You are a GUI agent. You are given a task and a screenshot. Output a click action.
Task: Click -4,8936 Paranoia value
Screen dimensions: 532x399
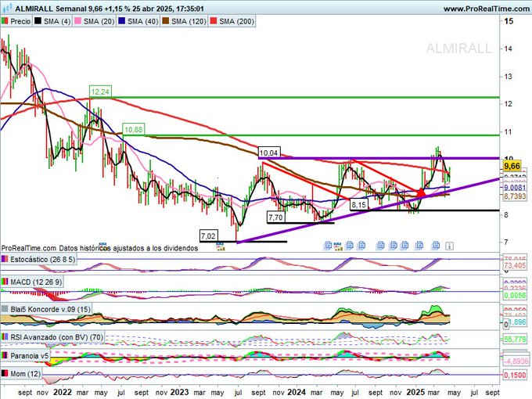pos(516,361)
